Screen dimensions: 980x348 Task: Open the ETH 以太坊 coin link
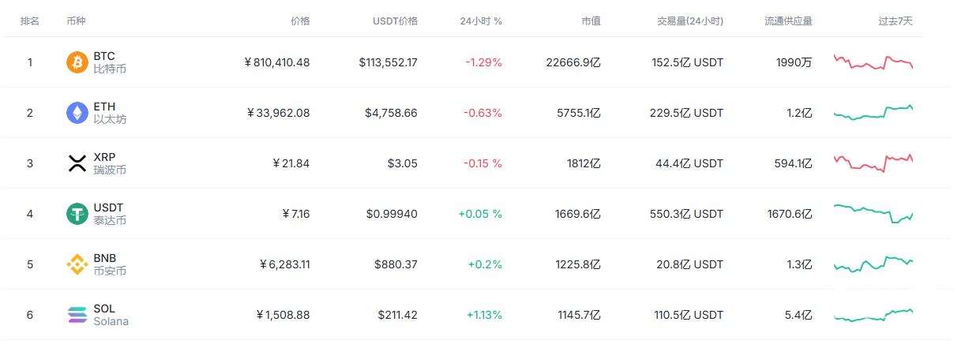109,113
